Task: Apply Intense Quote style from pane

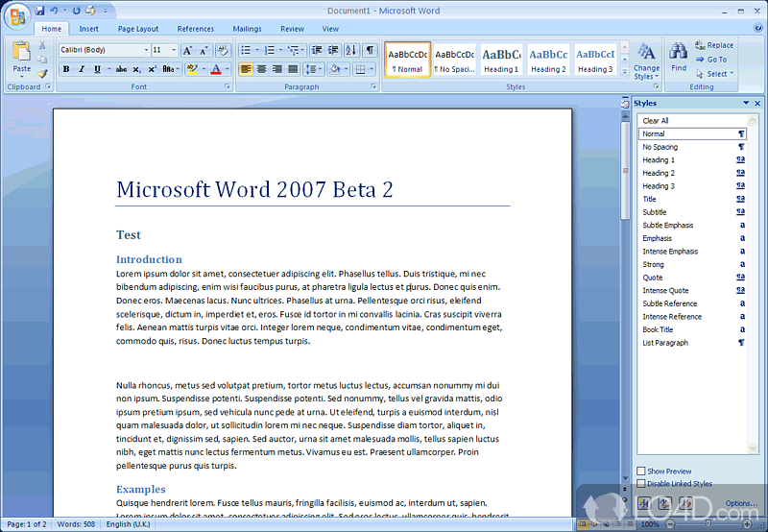Action: coord(691,291)
